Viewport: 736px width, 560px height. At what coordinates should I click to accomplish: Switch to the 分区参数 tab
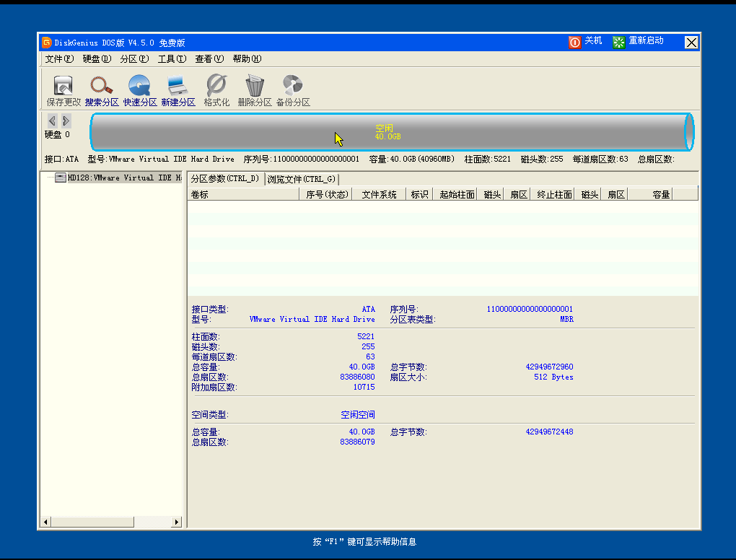(x=225, y=179)
